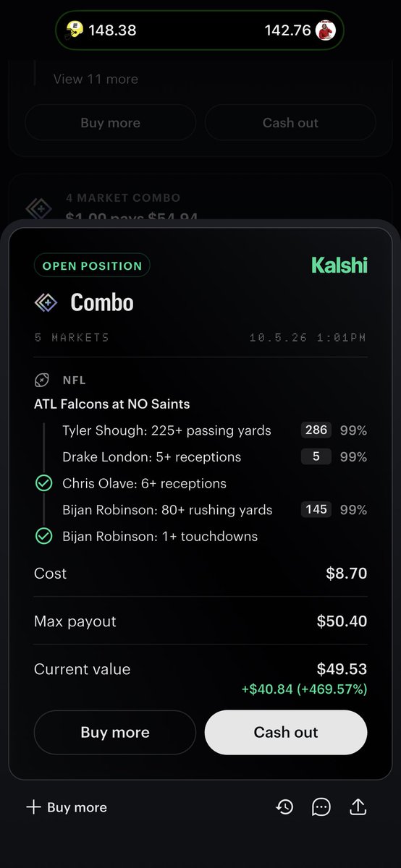Expand the View 11 more list

click(x=96, y=79)
